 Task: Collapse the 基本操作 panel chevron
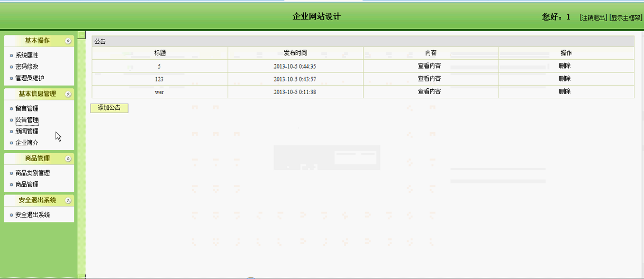pyautogui.click(x=68, y=41)
